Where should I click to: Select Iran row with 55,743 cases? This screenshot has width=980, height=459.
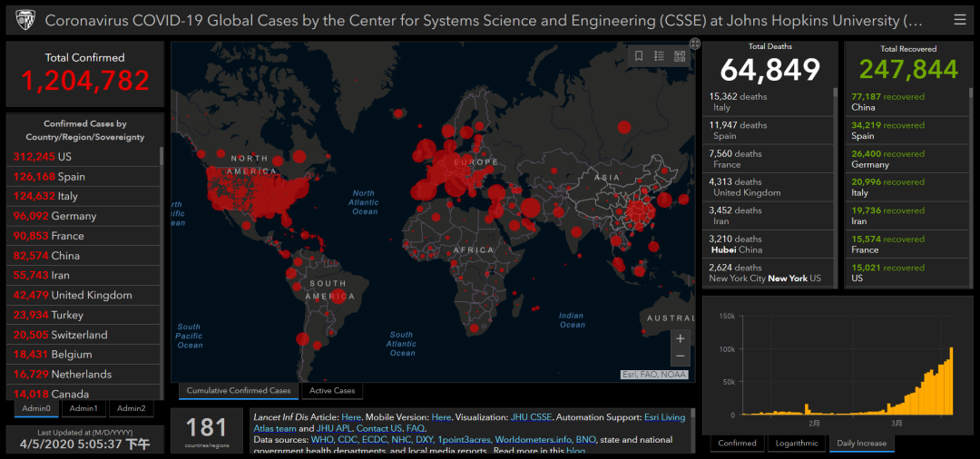pos(83,276)
